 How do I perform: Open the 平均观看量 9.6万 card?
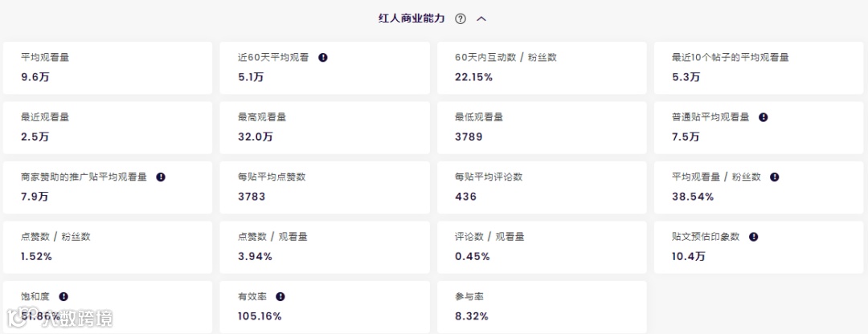[108, 68]
